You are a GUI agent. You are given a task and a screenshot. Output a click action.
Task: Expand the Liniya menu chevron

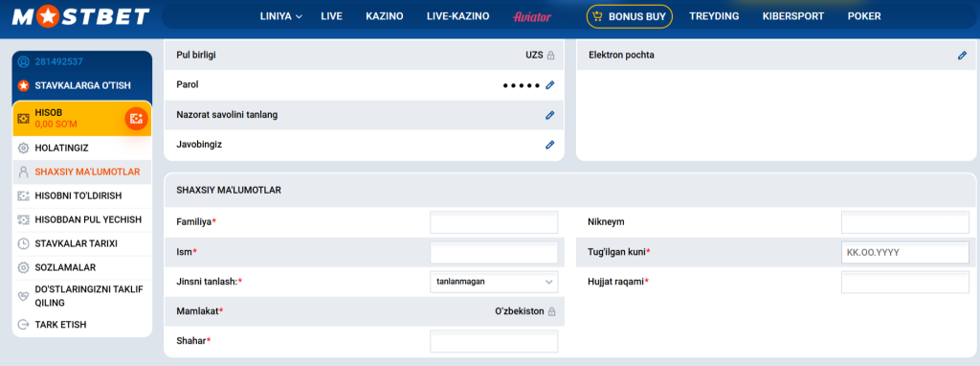299,17
